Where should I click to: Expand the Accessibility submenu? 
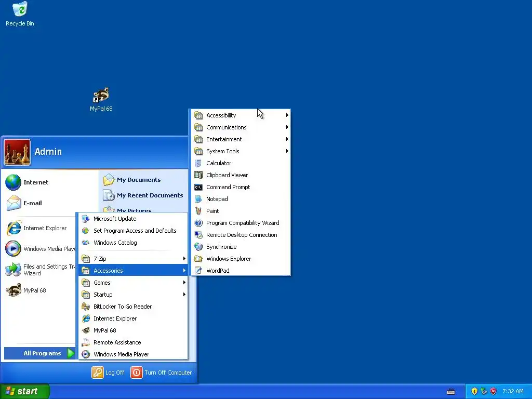(x=241, y=115)
